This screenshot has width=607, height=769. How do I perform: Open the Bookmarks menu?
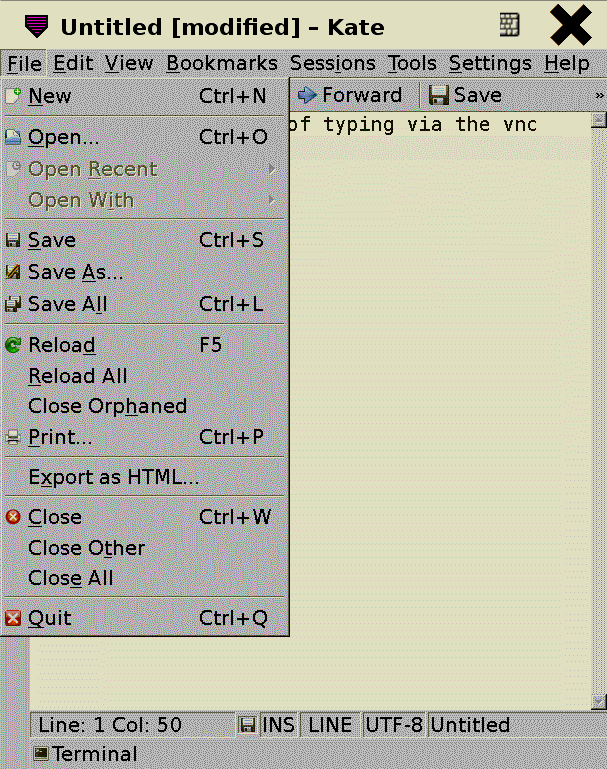point(222,64)
